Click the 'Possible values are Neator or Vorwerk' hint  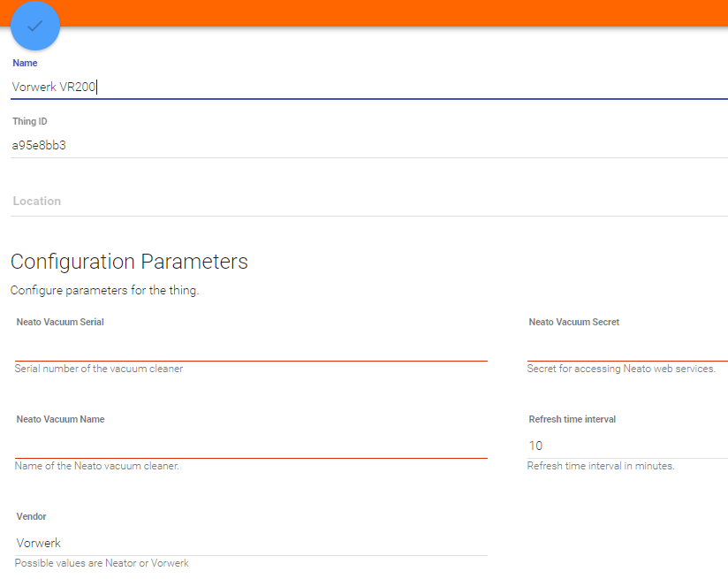pos(102,563)
